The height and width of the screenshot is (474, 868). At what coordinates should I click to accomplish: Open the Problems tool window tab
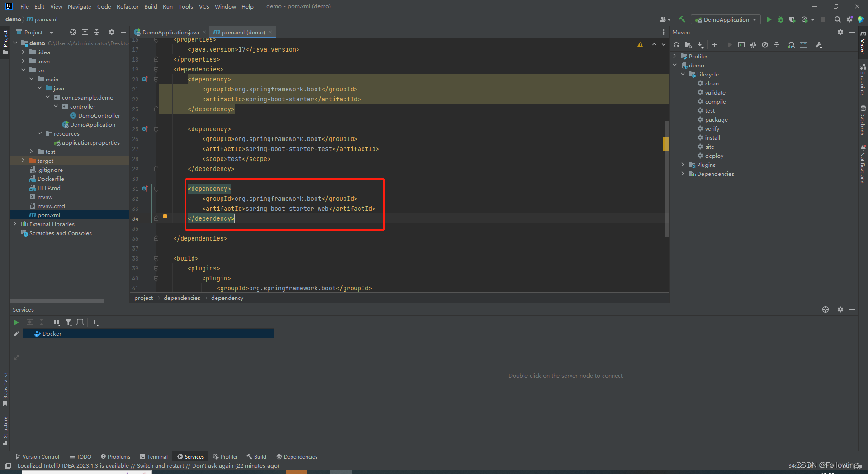pyautogui.click(x=115, y=457)
